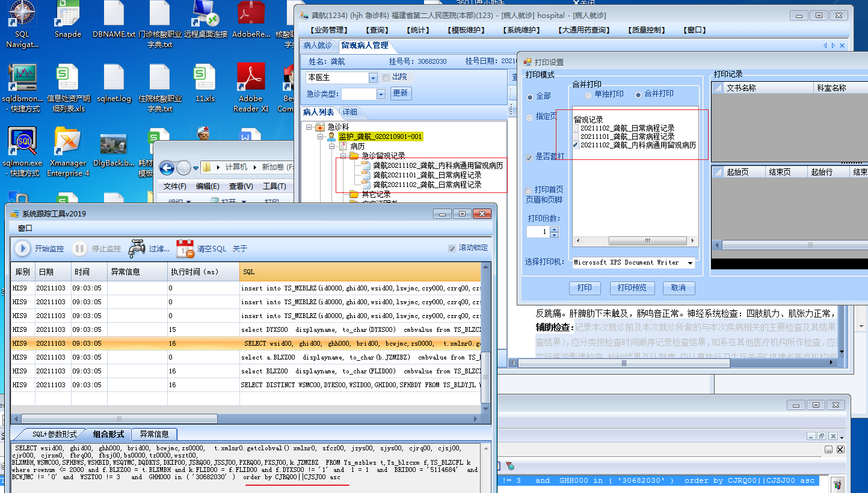Collapse the 病历 tree node
Image resolution: width=868 pixels, height=493 pixels.
333,147
